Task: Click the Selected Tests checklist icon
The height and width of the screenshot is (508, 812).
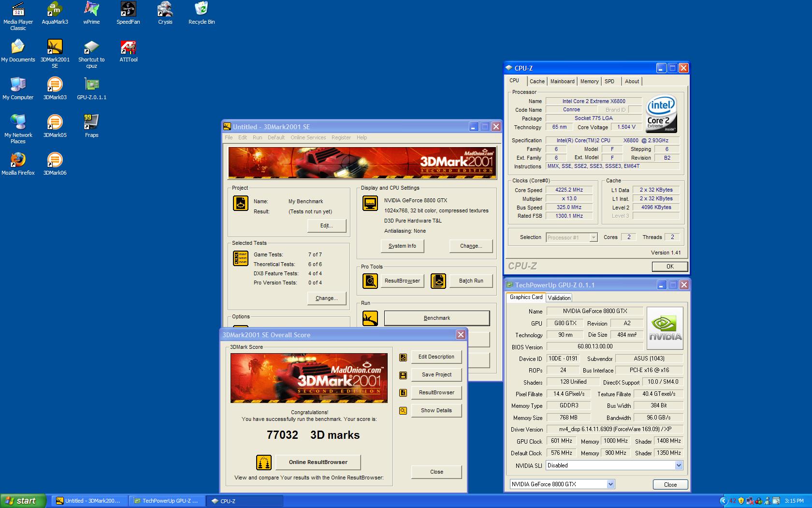Action: point(241,258)
